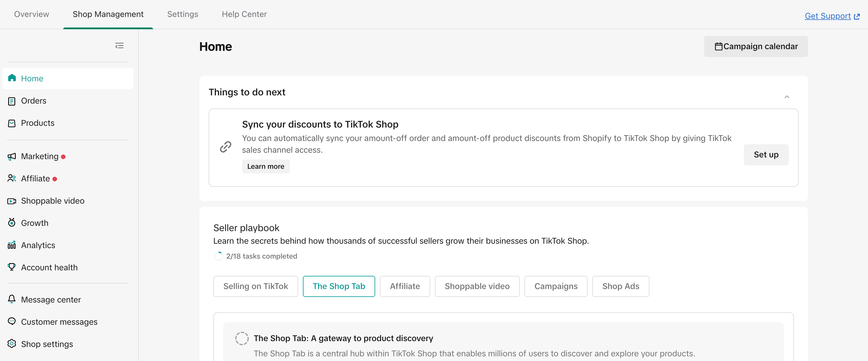Image resolution: width=868 pixels, height=361 pixels.
Task: Open Analytics chart icon
Action: (12, 245)
